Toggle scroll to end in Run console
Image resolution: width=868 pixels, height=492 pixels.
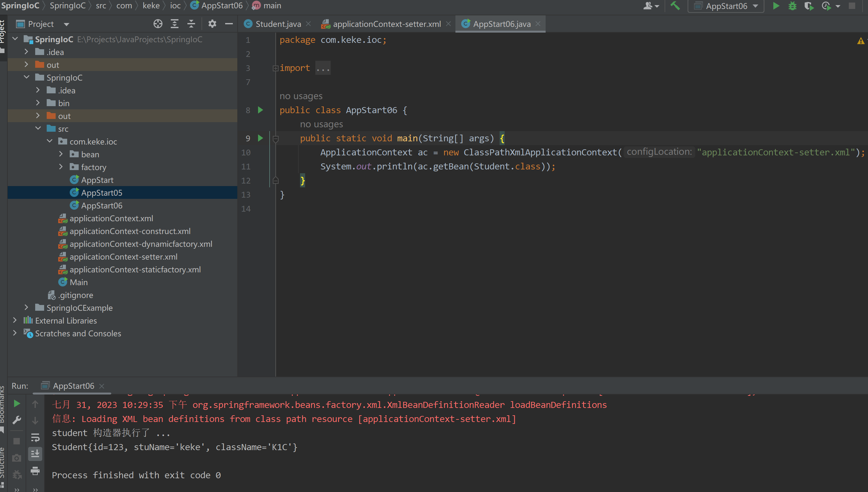[35, 454]
